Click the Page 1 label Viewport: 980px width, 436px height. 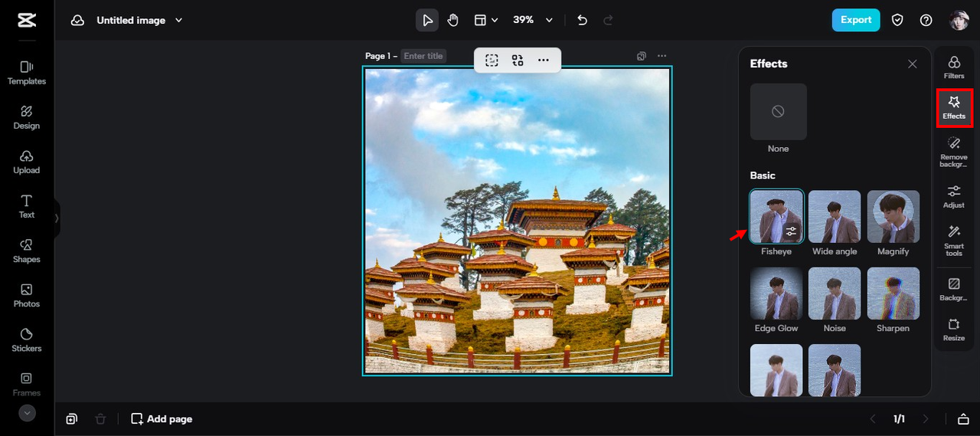[x=379, y=56]
